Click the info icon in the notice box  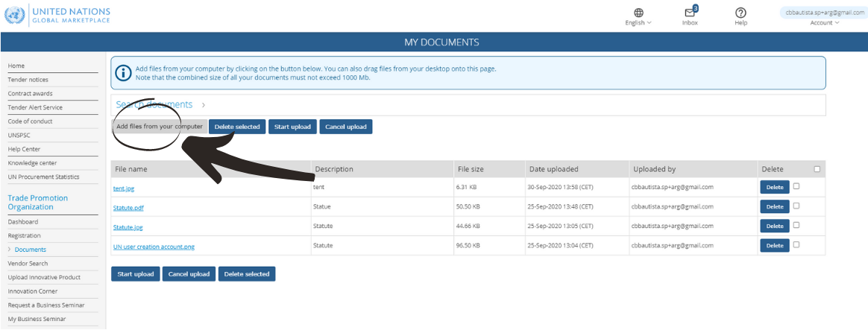pyautogui.click(x=124, y=72)
